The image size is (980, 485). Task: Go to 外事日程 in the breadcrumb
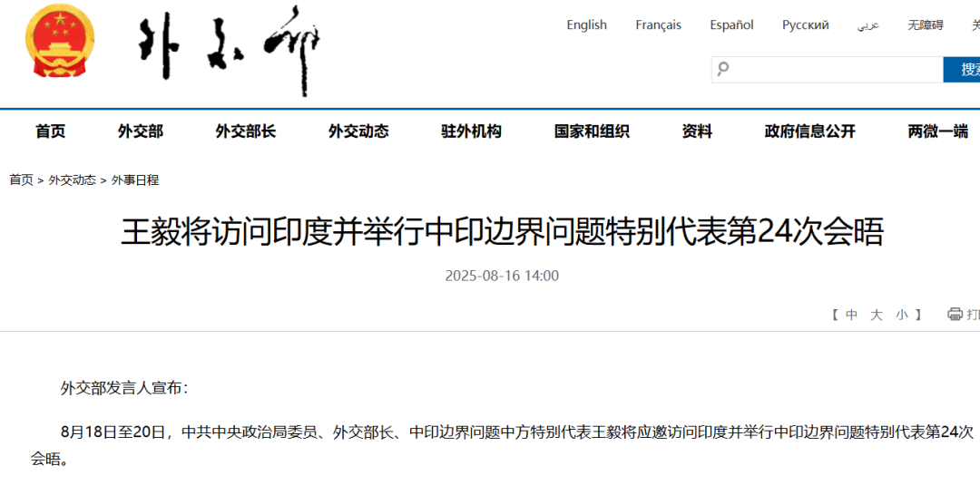[x=135, y=180]
